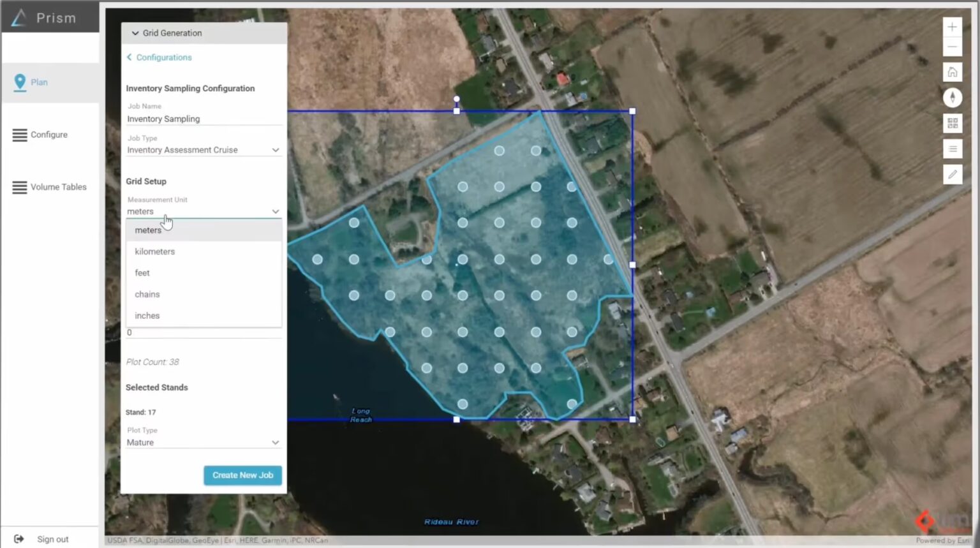Open the basemap gallery grid icon
This screenshot has height=548, width=980.
pyautogui.click(x=952, y=123)
